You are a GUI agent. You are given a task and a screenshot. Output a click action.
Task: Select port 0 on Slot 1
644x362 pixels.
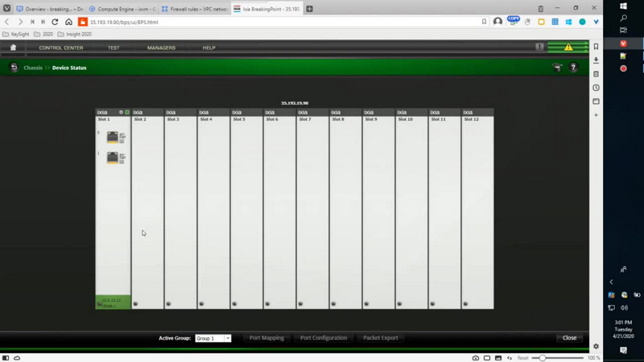point(113,137)
